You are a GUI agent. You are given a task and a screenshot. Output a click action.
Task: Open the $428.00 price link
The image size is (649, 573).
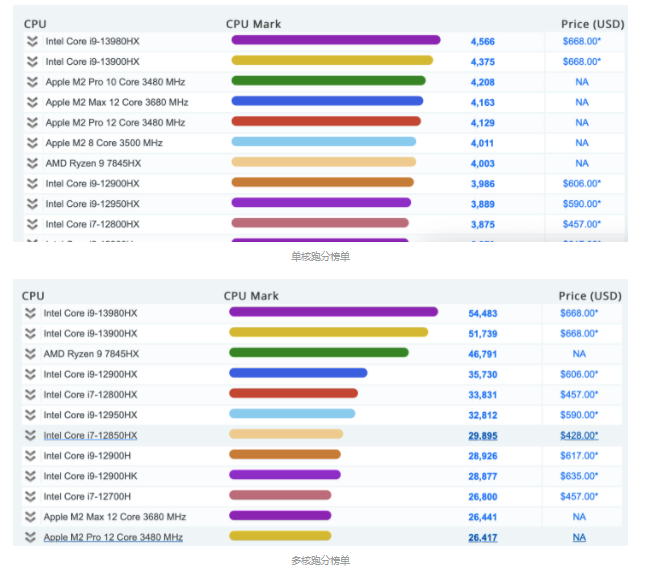579,436
